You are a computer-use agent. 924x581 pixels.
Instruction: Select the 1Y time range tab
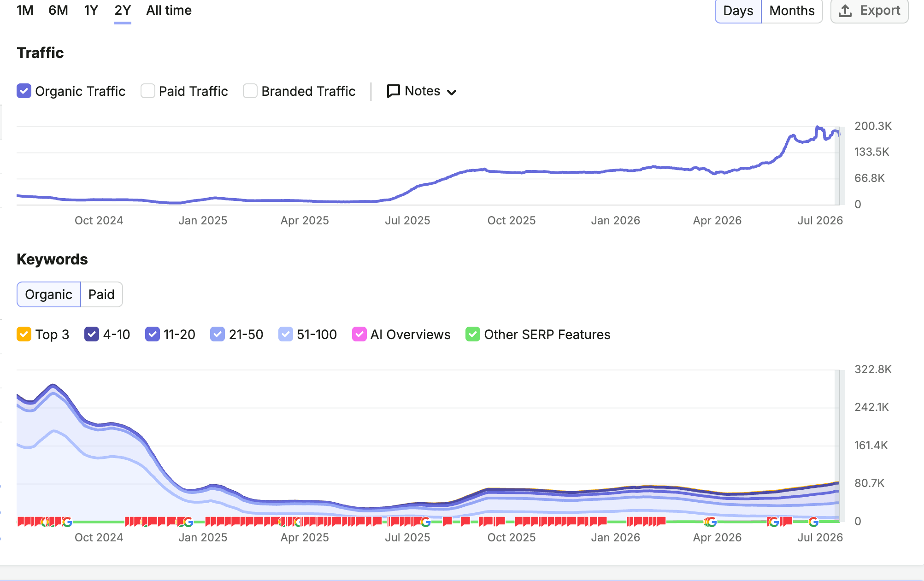coord(91,10)
